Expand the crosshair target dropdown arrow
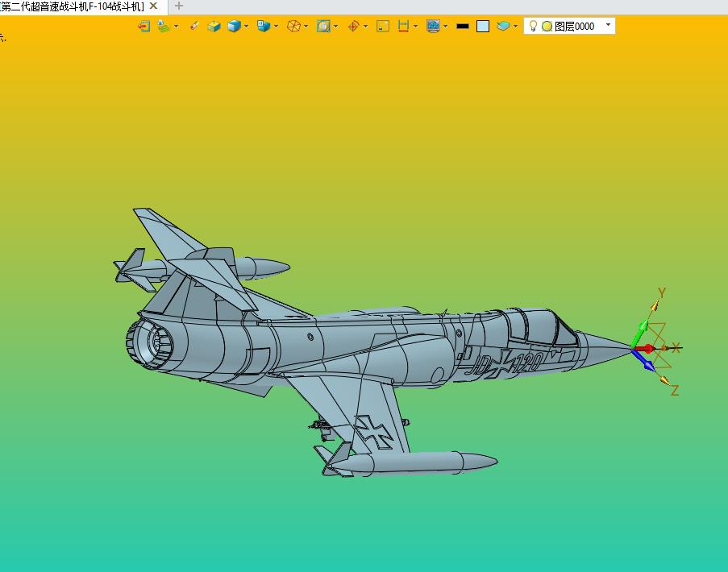728x572 pixels. click(x=365, y=27)
